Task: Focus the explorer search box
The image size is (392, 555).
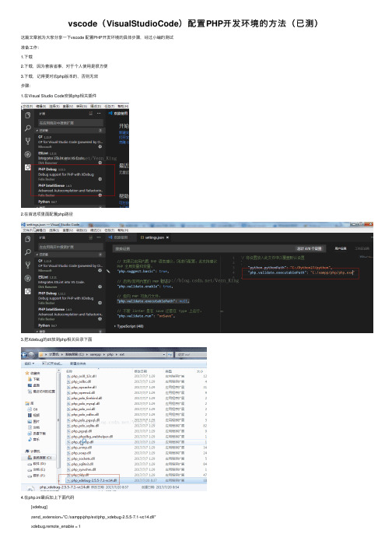Action: click(191, 354)
